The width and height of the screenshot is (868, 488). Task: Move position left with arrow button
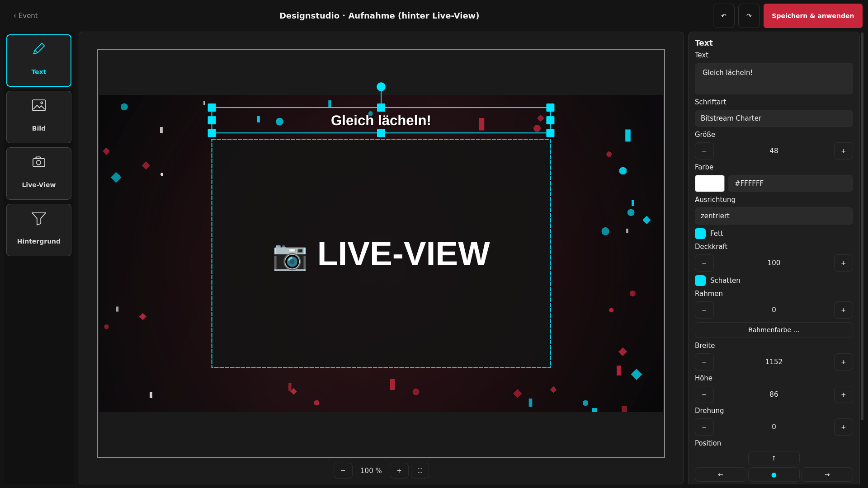pos(721,474)
